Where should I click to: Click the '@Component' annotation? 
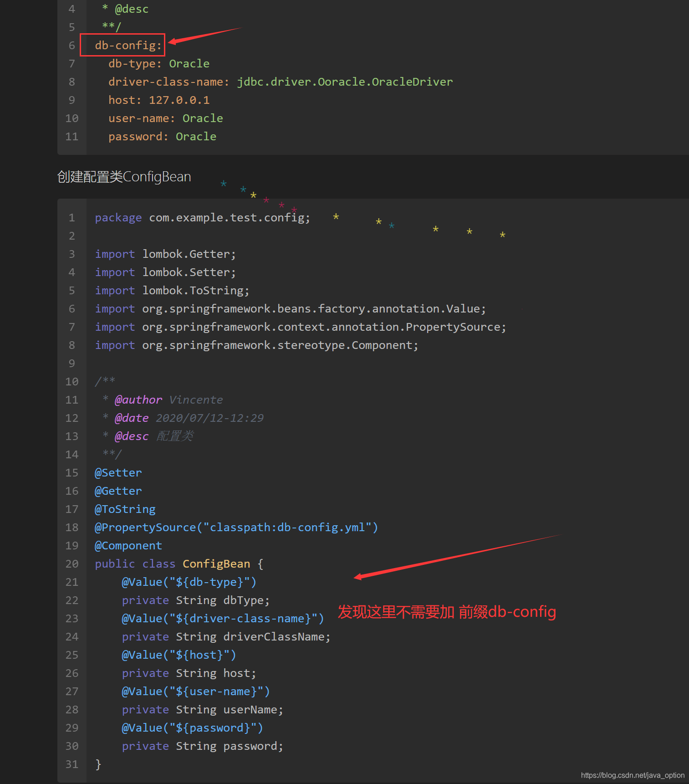pyautogui.click(x=128, y=546)
